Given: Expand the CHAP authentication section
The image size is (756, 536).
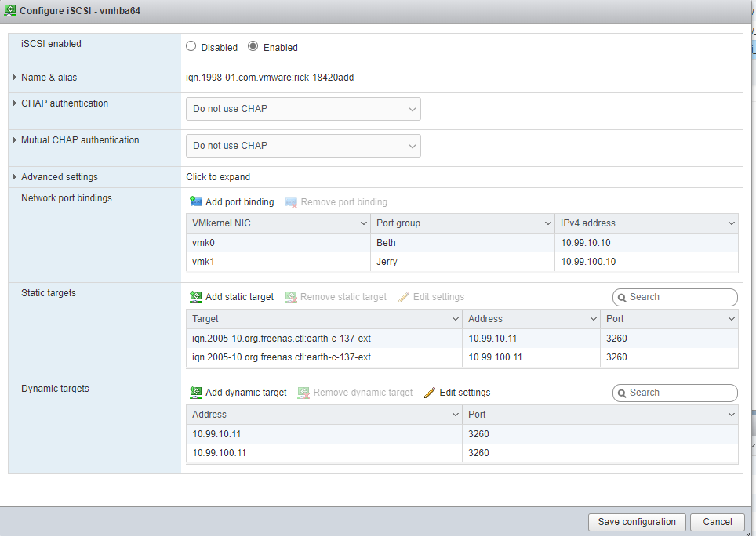Looking at the screenshot, I should click(15, 103).
